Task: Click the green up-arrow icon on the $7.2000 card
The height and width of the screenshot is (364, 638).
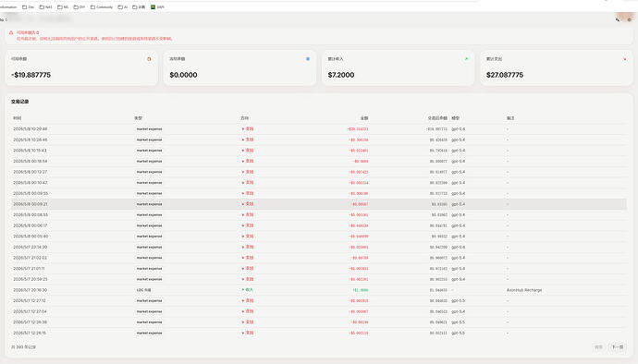Action: 466,59
